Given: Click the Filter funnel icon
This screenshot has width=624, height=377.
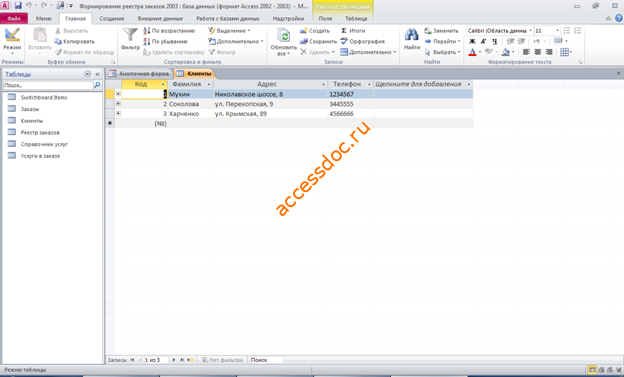Looking at the screenshot, I should click(130, 35).
